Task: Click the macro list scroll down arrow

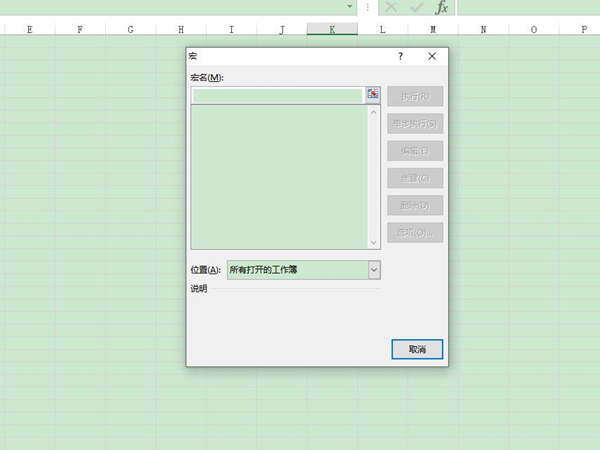Action: pyautogui.click(x=374, y=242)
